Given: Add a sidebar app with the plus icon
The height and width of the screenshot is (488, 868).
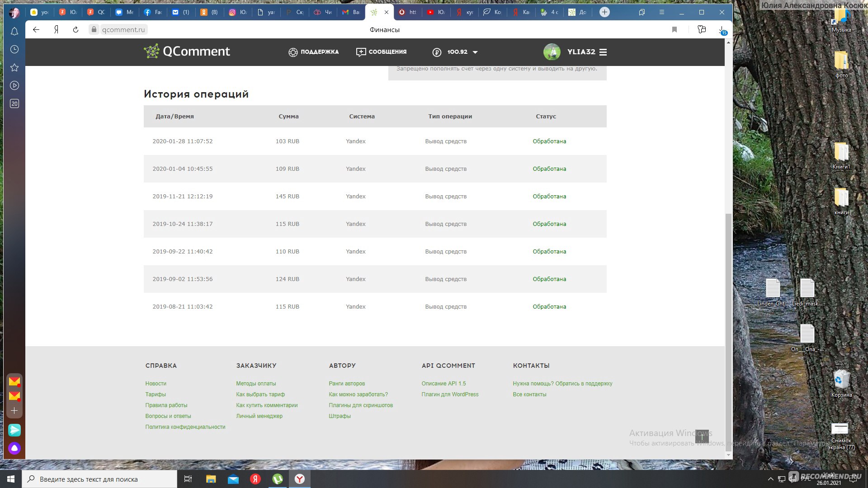Looking at the screenshot, I should point(14,410).
